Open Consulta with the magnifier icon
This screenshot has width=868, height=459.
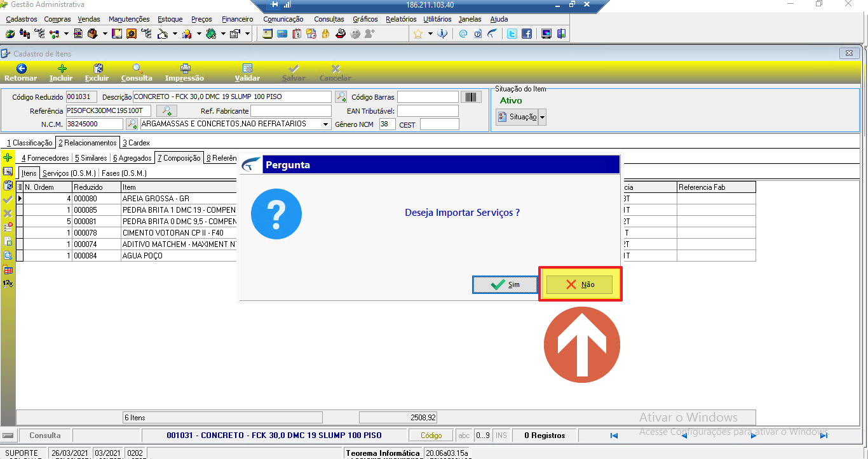[x=137, y=69]
